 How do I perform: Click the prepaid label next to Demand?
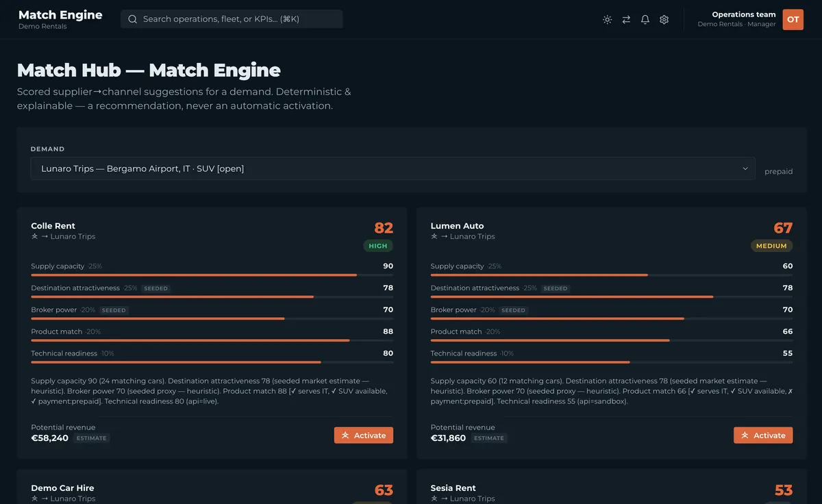pos(778,171)
